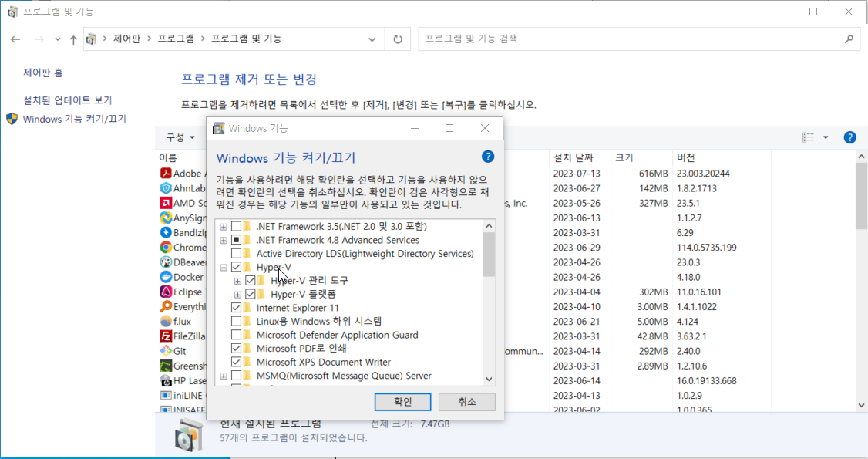Screen dimensions: 868x459
Task: Click the DBeaver icon
Action: 166,262
